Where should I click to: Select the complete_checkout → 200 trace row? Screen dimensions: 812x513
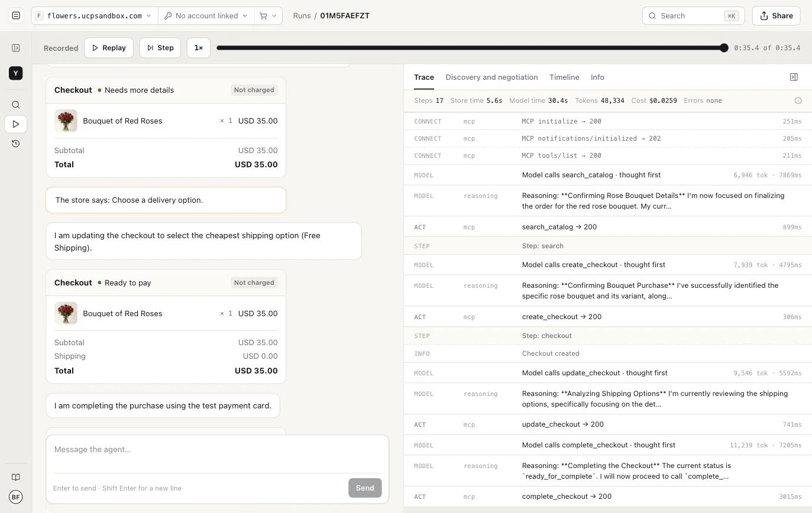point(607,496)
